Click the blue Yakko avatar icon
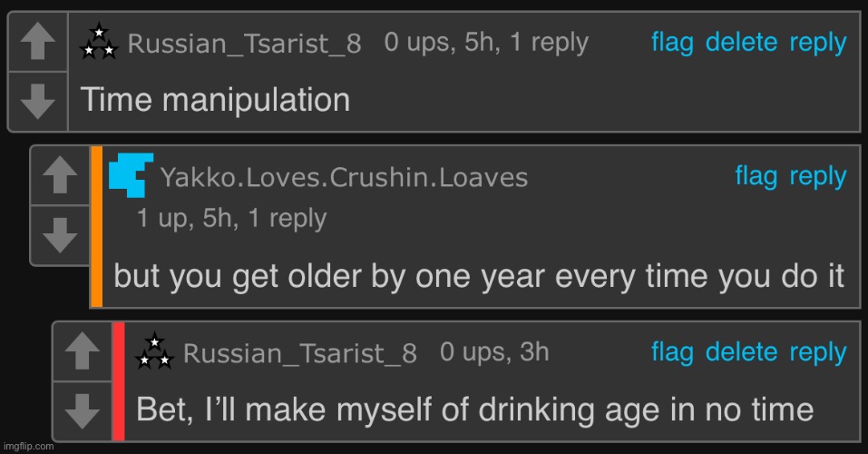Viewport: 868px width, 454px height. pyautogui.click(x=132, y=175)
